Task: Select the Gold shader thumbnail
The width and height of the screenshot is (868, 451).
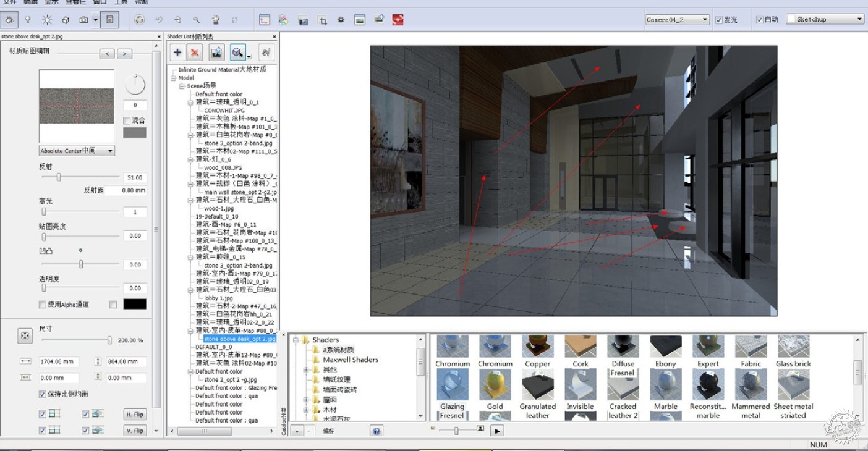Action: click(x=495, y=385)
